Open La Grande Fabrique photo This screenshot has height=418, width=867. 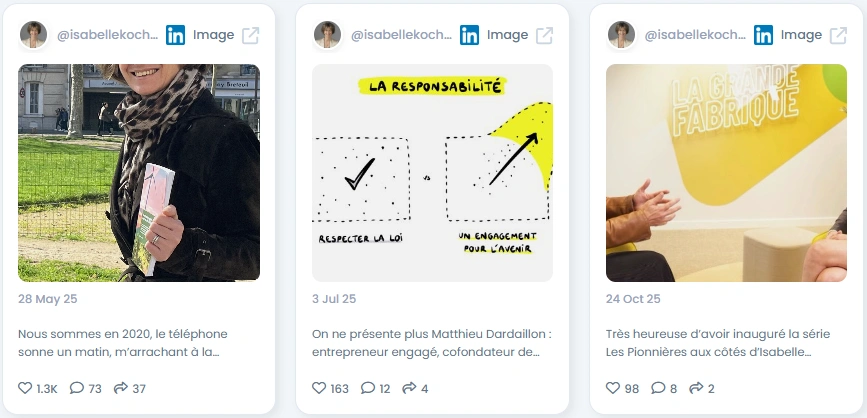pos(727,173)
